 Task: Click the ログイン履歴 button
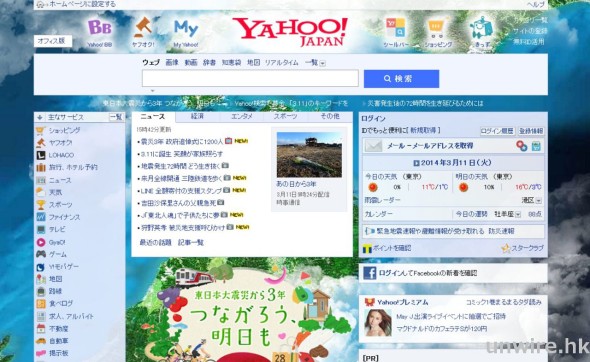(x=497, y=131)
